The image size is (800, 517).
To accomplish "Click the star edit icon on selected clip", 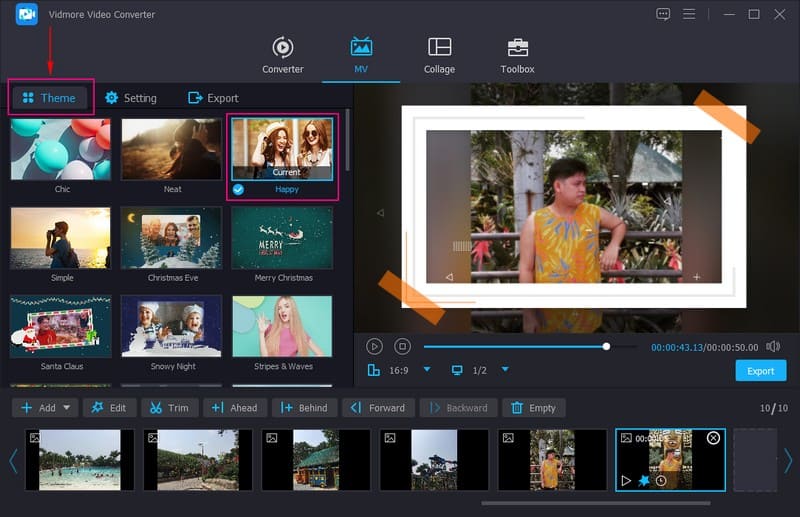I will [x=644, y=481].
